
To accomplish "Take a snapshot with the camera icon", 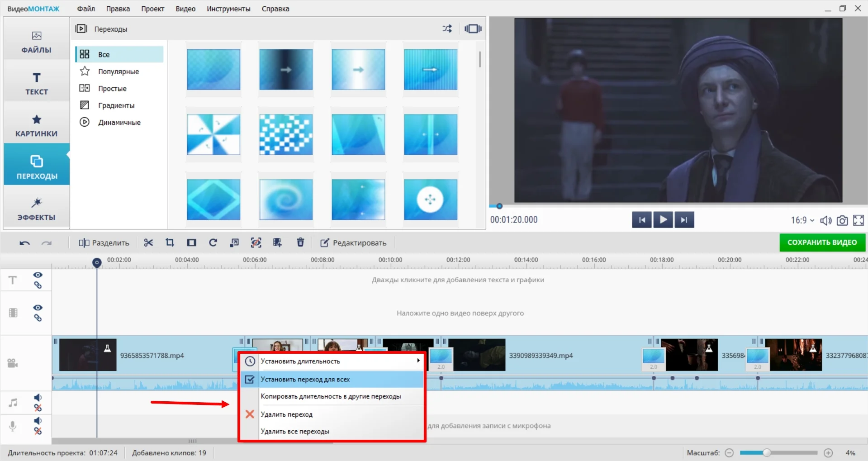I will click(842, 220).
